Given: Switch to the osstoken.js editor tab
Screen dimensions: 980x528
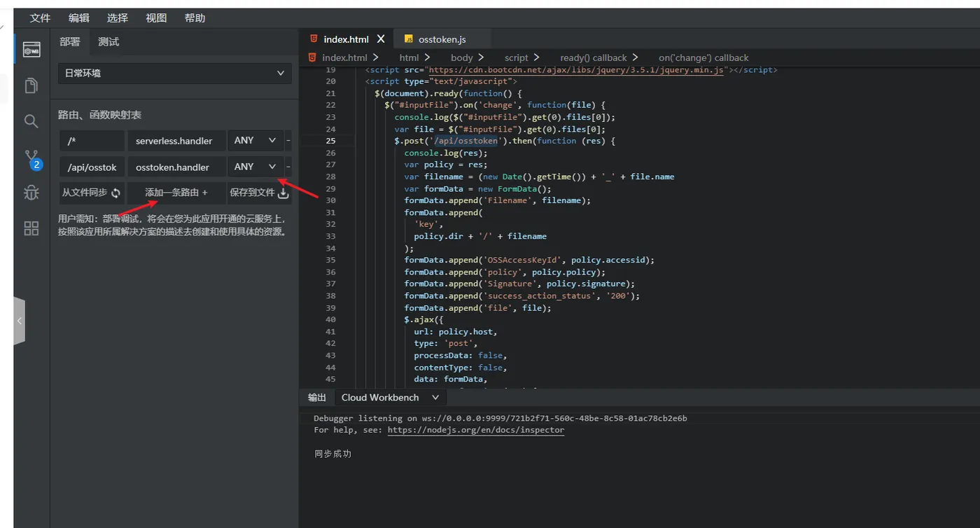Looking at the screenshot, I should coord(442,39).
